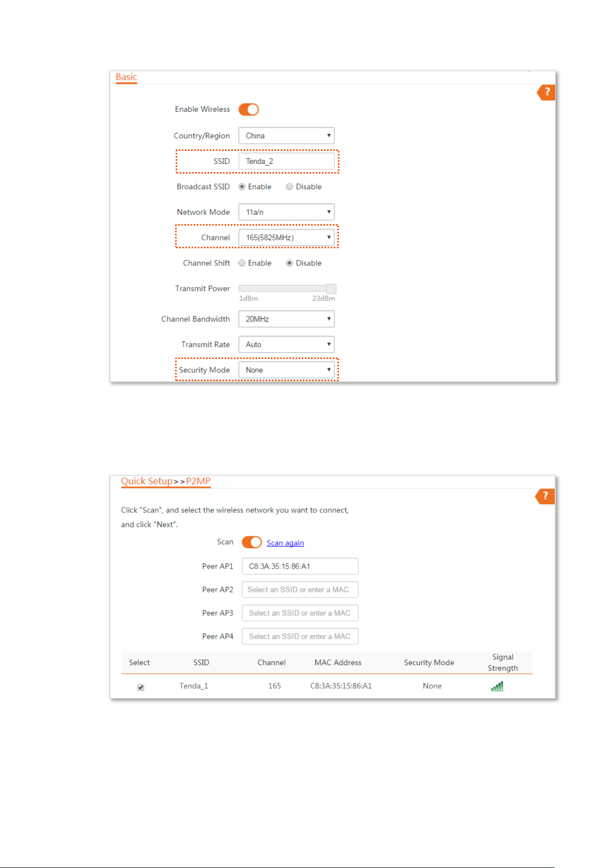Image resolution: width=614 pixels, height=868 pixels.
Task: Click Quick Setup breadcrumb heading
Action: click(x=147, y=481)
